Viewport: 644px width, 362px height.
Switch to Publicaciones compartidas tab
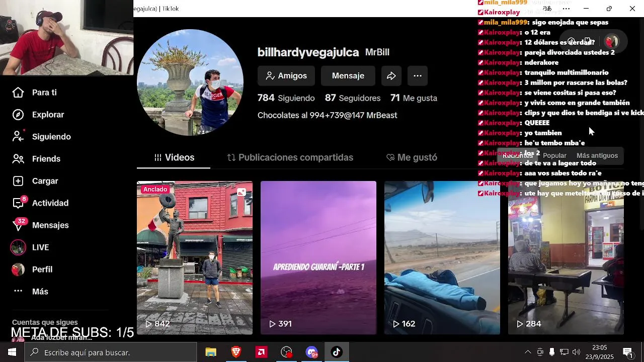click(290, 157)
